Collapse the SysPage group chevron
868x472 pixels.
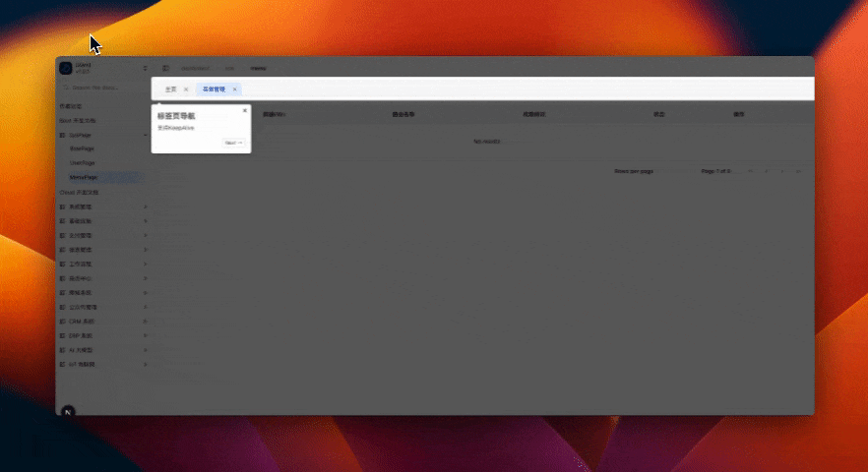(x=145, y=135)
